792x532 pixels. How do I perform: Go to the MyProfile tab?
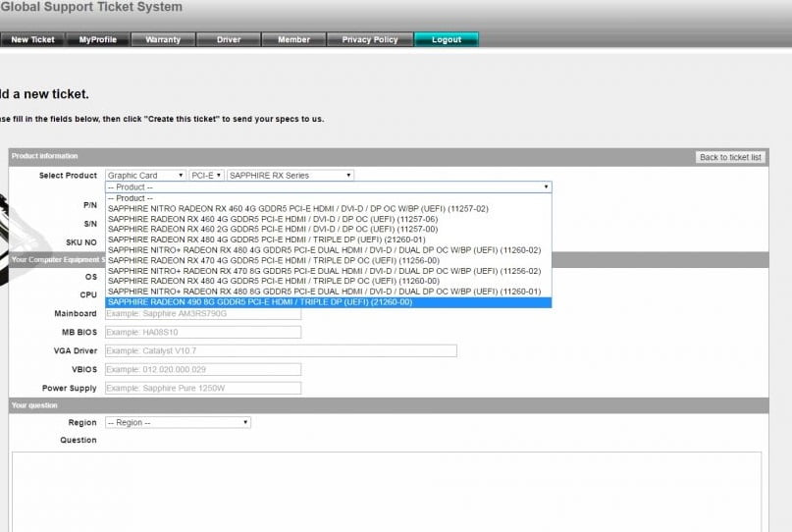click(x=98, y=39)
